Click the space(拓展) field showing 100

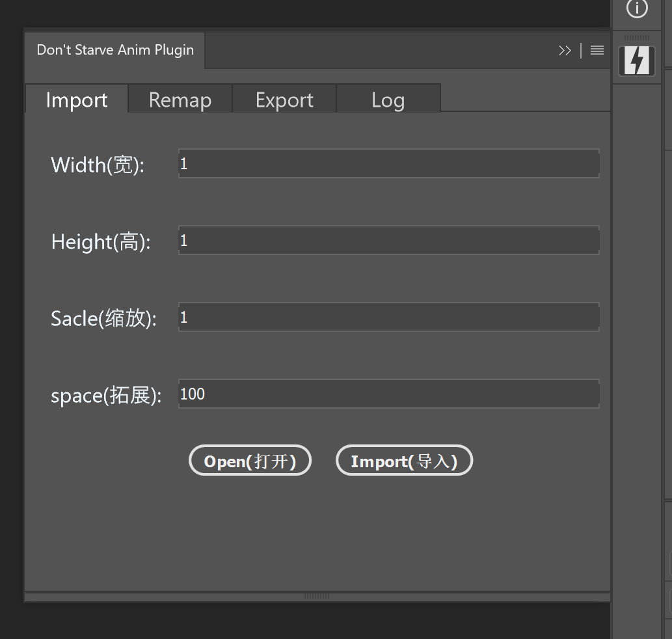(388, 394)
